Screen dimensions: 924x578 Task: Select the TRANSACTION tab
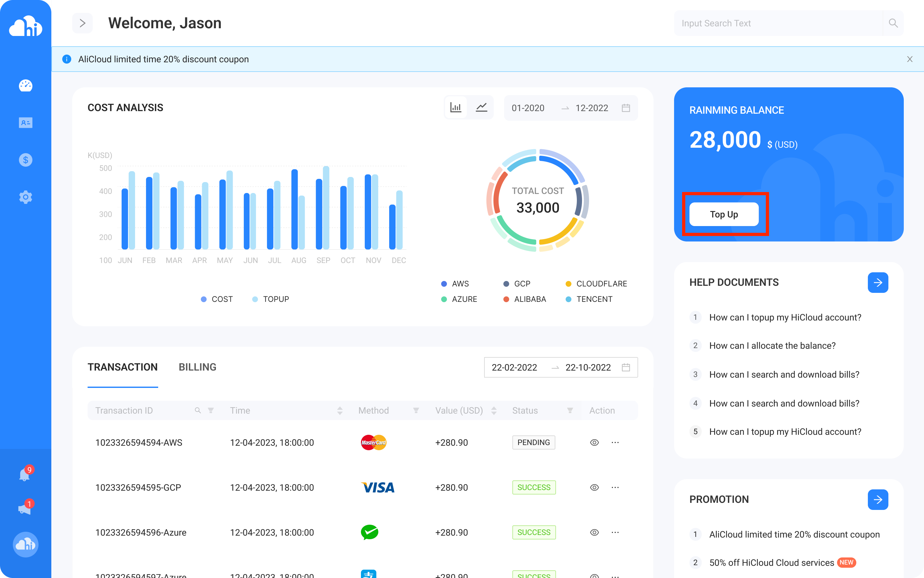coord(123,367)
